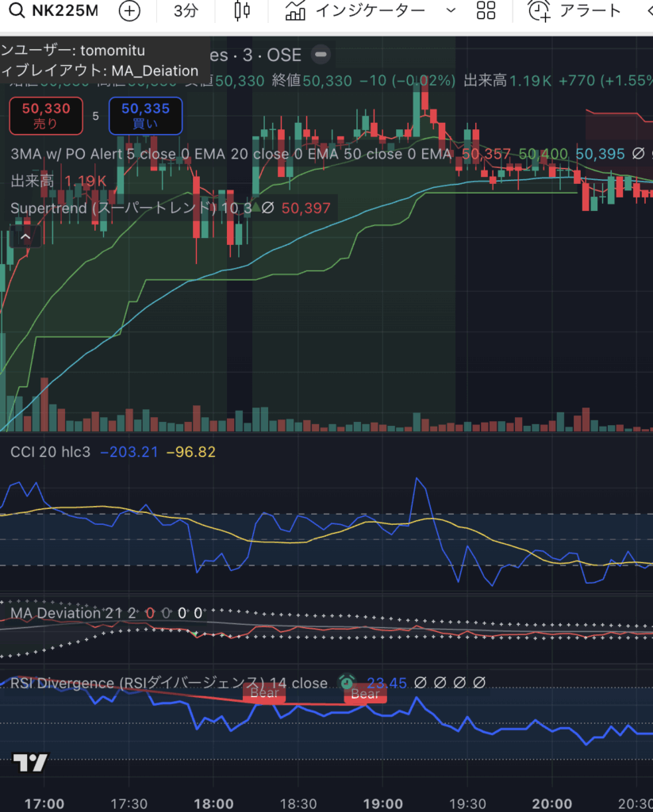Collapse the indicator legend with chevron
The image size is (653, 812).
point(25,236)
